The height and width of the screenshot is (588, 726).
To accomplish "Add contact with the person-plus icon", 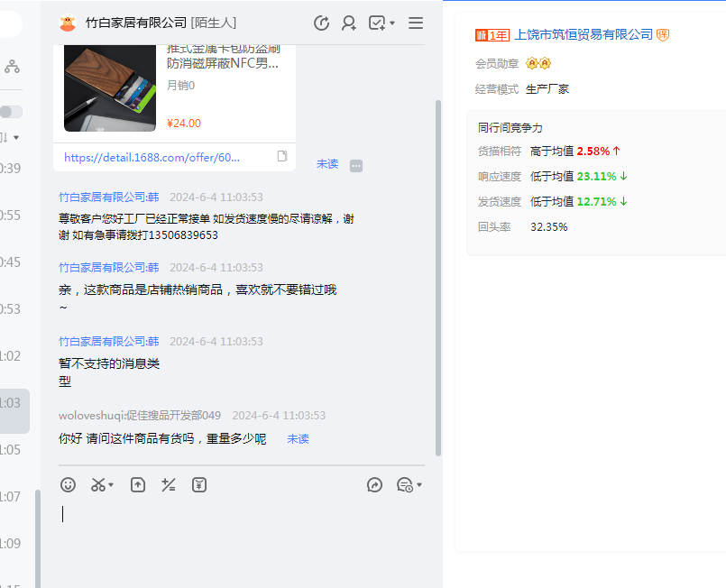I will [x=349, y=23].
